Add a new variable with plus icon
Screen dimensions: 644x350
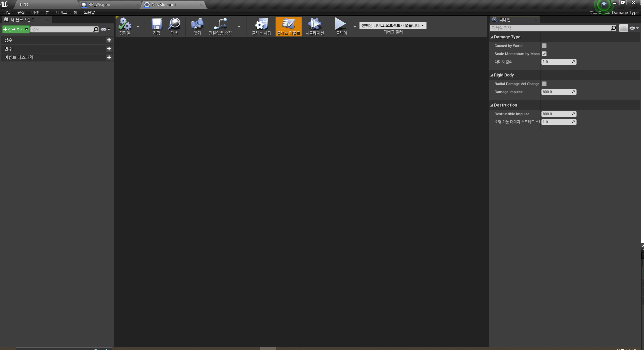(x=109, y=49)
